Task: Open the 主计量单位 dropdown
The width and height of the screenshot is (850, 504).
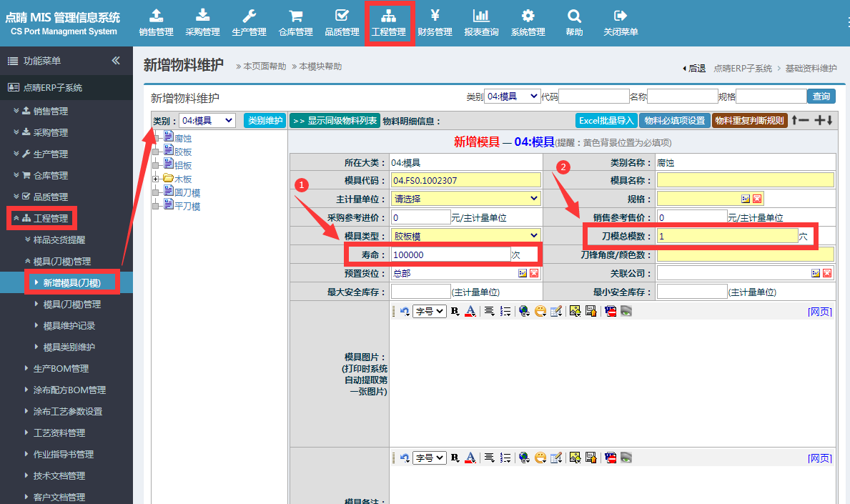Action: (465, 199)
